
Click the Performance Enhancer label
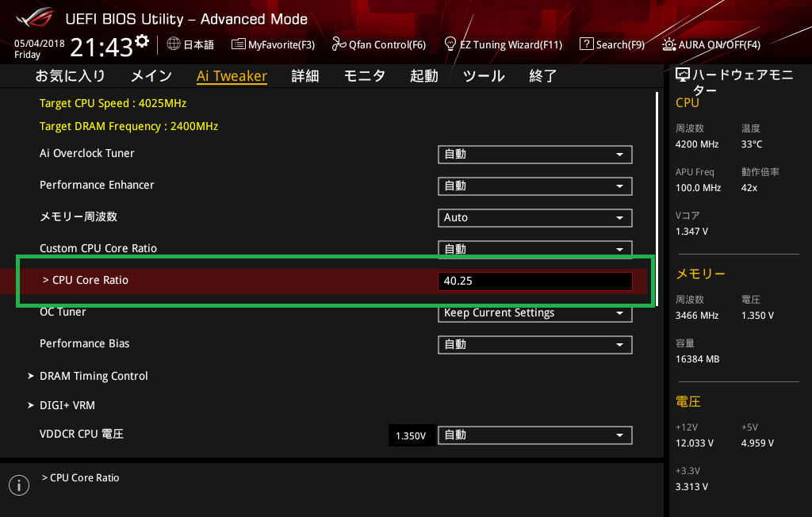[x=97, y=185]
